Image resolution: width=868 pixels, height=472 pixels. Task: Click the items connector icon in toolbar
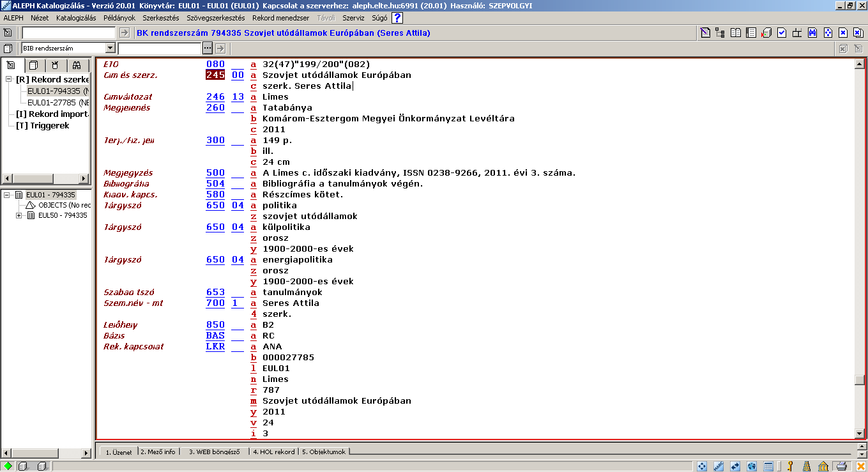click(x=797, y=33)
